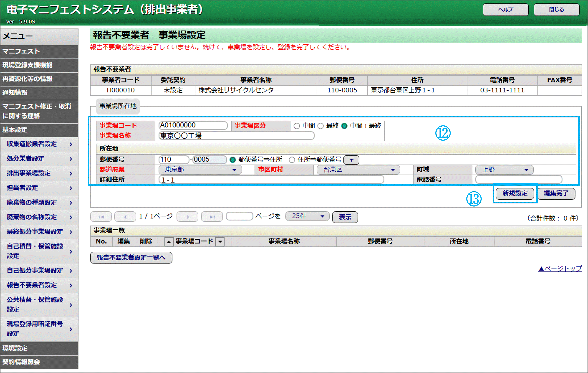Image resolution: width=588 pixels, height=373 pixels.
Task: Select the 最終 radio button
Action: tap(321, 126)
